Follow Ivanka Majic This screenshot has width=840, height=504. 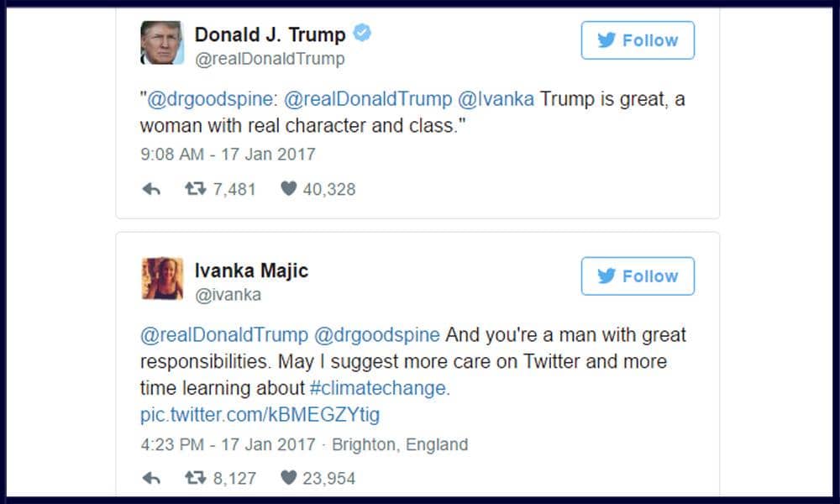638,276
